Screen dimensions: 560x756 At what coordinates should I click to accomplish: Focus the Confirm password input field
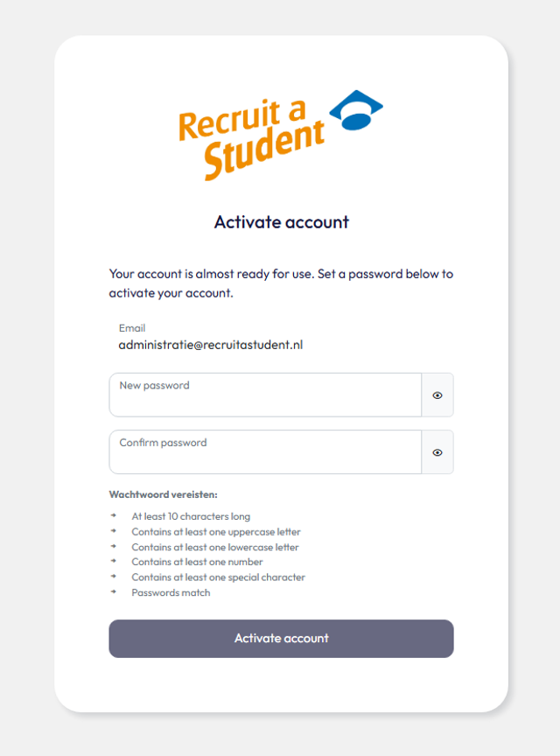click(265, 452)
